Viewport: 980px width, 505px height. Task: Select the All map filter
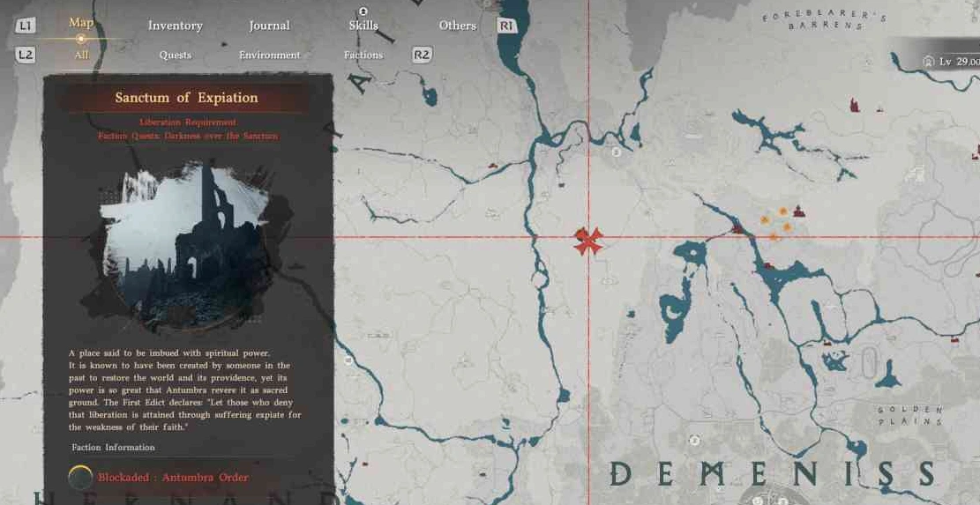81,55
